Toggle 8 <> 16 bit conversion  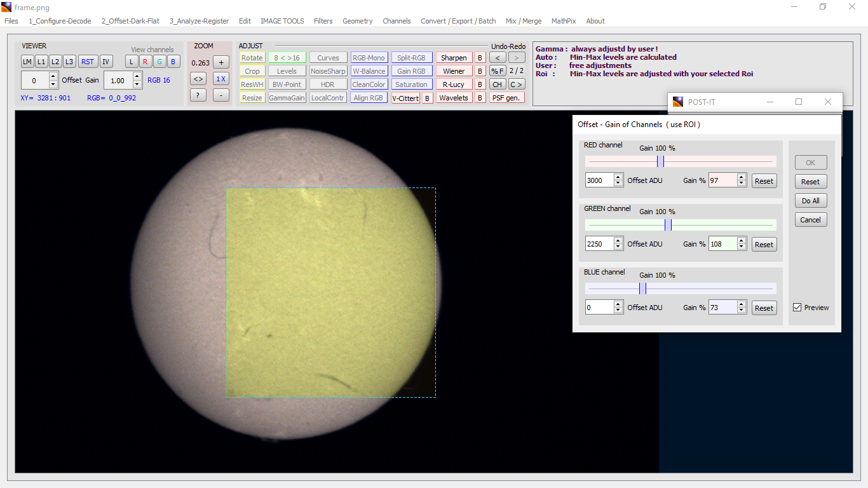287,58
